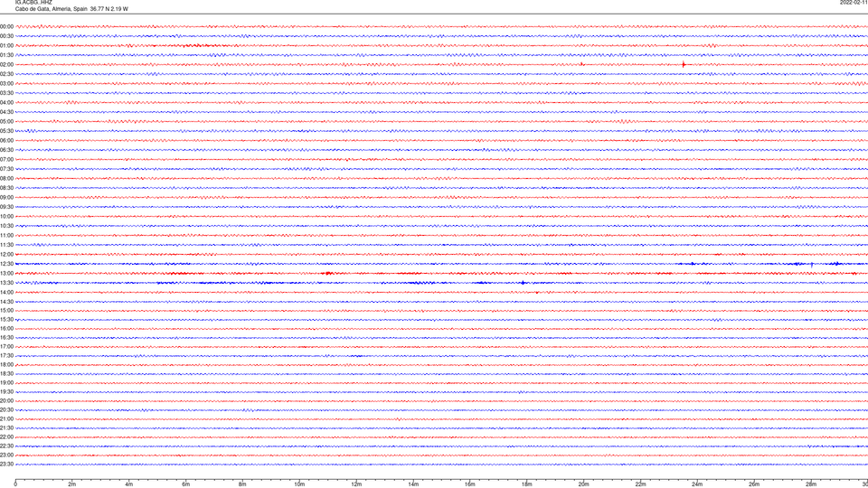Select the 05:00 trace time label
The width and height of the screenshot is (868, 488).
point(6,122)
